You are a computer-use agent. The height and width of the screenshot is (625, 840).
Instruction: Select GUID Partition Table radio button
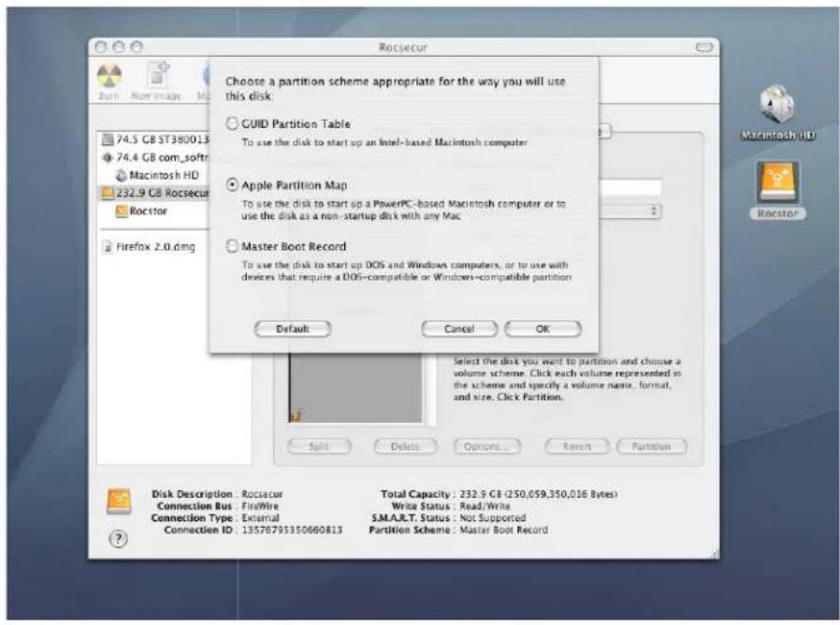tap(231, 124)
